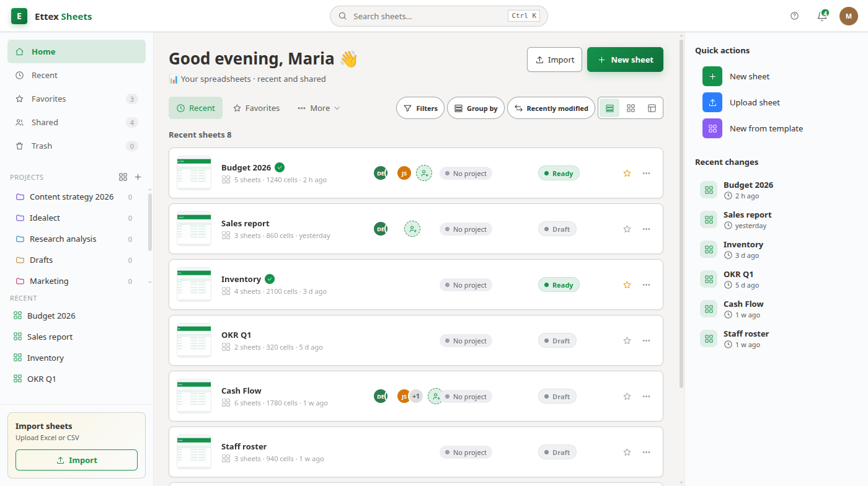Open the projects grid view icon

[x=123, y=177]
